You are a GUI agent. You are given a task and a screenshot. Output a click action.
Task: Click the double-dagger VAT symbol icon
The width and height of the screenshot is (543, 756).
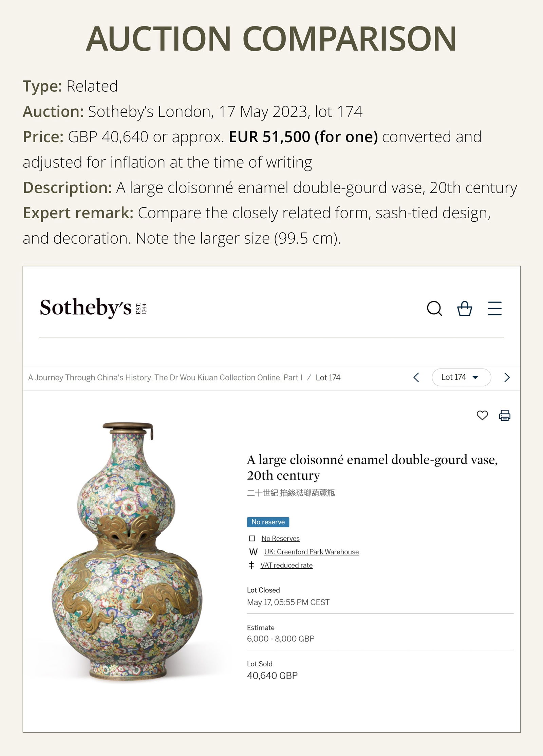pyautogui.click(x=251, y=565)
